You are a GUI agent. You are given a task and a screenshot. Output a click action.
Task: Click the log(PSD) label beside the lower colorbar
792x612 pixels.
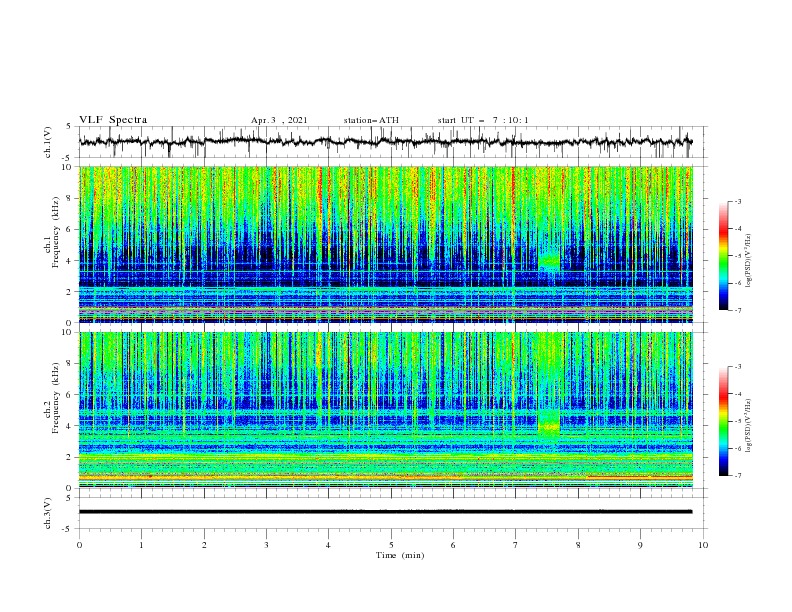click(748, 425)
